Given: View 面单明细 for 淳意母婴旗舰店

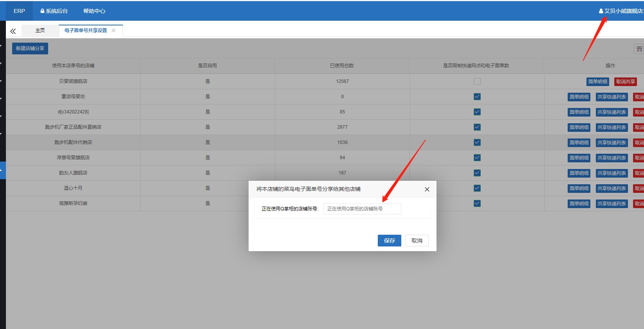Looking at the screenshot, I should [579, 158].
